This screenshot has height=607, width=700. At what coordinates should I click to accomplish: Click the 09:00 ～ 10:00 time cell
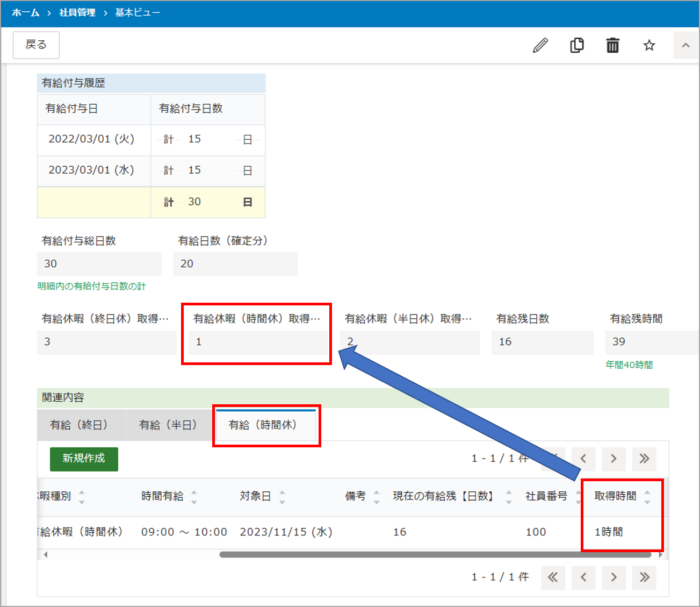click(184, 532)
